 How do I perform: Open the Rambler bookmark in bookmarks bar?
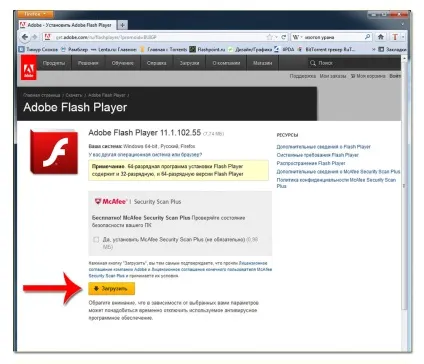(75, 49)
